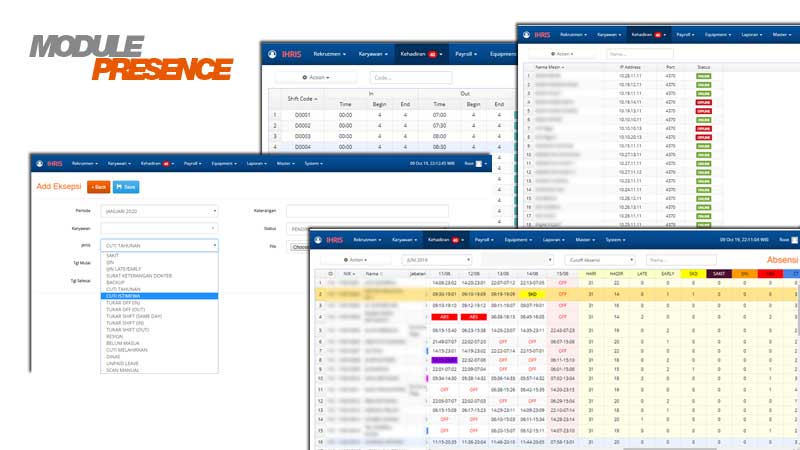Select RESIGN in the Jenis list
The width and height of the screenshot is (800, 450).
(x=159, y=336)
